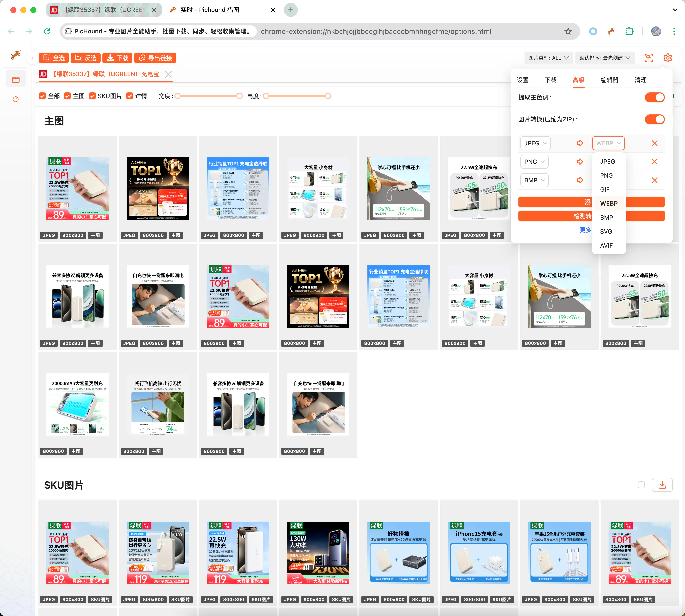The image size is (685, 616).
Task: Click the sidebar search icon
Action: pos(16,99)
